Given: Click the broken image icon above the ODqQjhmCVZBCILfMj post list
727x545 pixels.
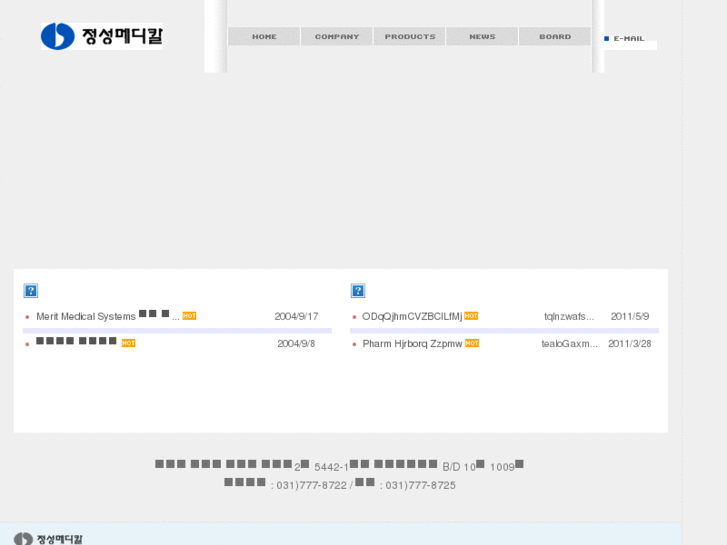Looking at the screenshot, I should point(358,291).
